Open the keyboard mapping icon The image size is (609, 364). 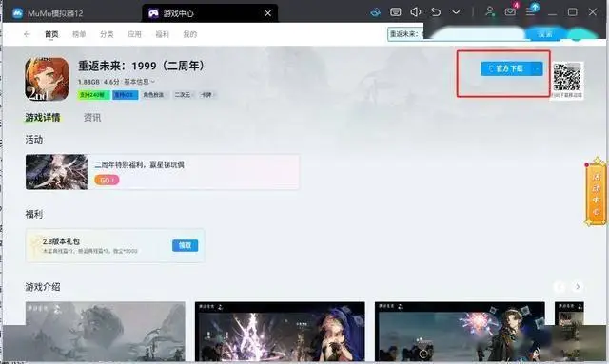[396, 12]
